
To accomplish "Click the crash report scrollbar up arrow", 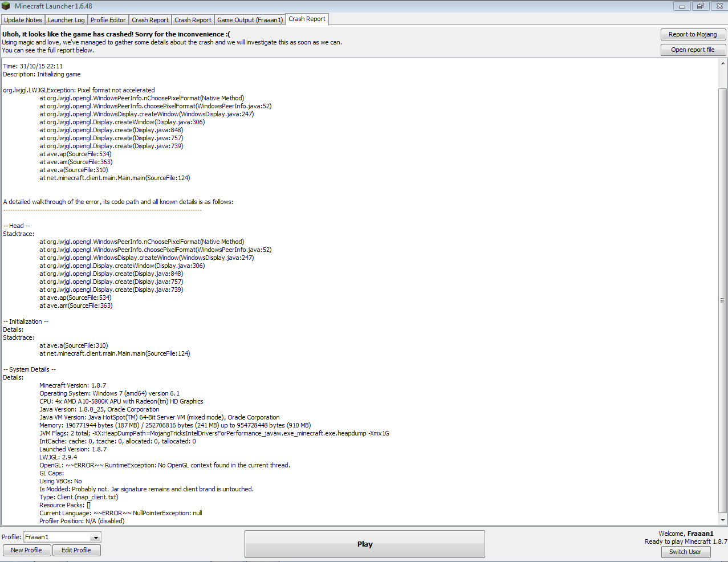I will pyautogui.click(x=723, y=63).
